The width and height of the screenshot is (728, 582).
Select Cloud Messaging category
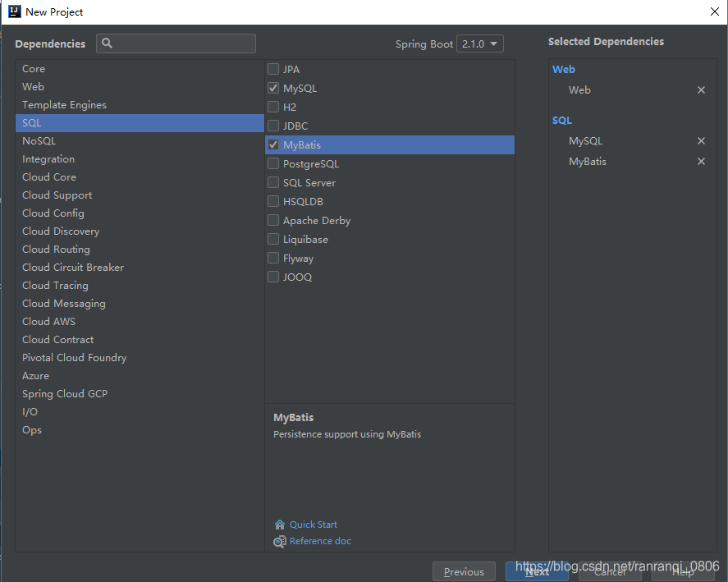140,304
